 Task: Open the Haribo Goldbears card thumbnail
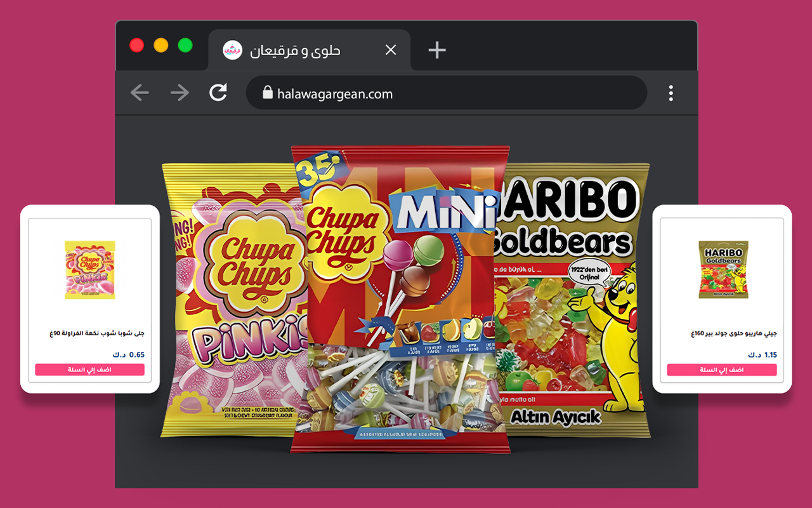point(723,269)
